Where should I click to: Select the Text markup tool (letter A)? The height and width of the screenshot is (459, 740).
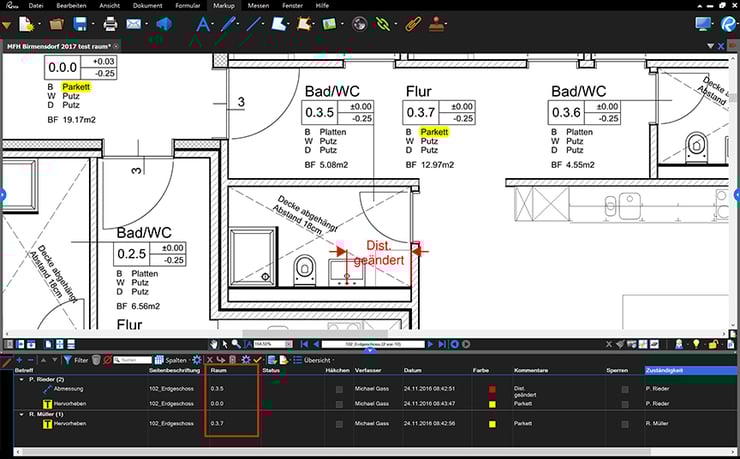point(202,24)
